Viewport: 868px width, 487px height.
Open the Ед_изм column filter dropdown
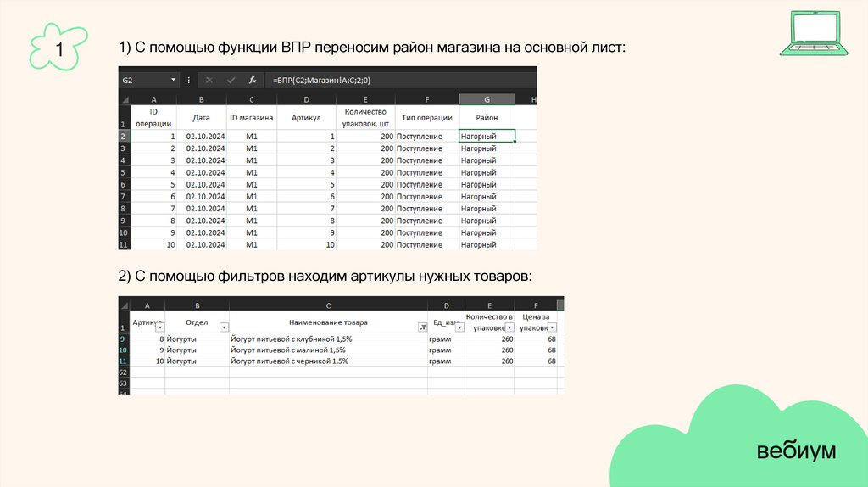click(459, 327)
